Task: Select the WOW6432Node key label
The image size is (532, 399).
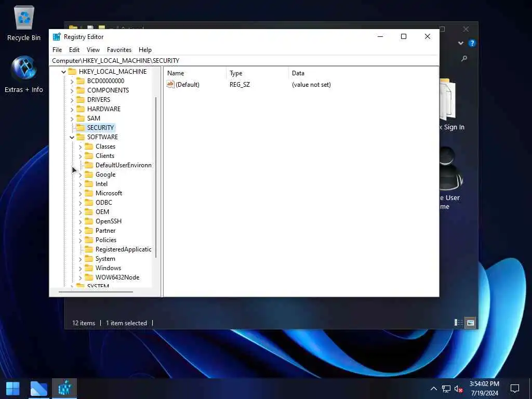Action: (117, 277)
